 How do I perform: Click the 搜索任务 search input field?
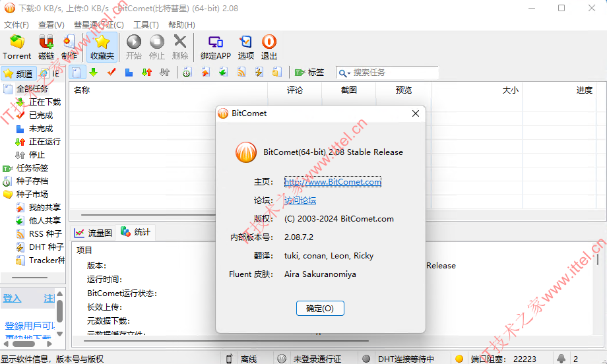394,73
